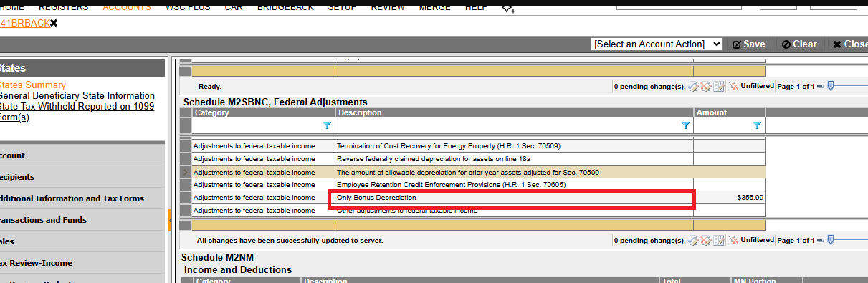Viewport: 868px width, 283px height.
Task: Open the Select an Account Action dropdown
Action: click(x=657, y=44)
